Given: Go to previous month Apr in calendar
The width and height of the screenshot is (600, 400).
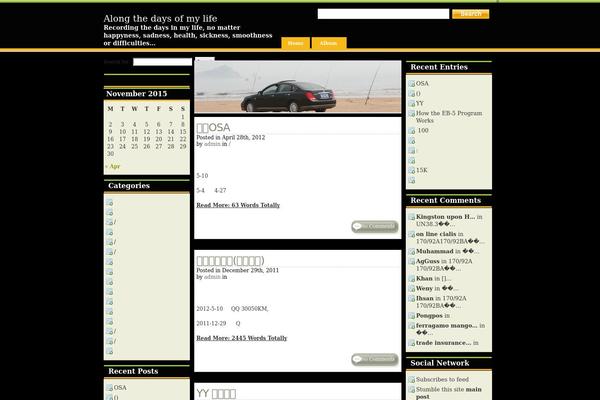Looking at the screenshot, I should coord(112,166).
